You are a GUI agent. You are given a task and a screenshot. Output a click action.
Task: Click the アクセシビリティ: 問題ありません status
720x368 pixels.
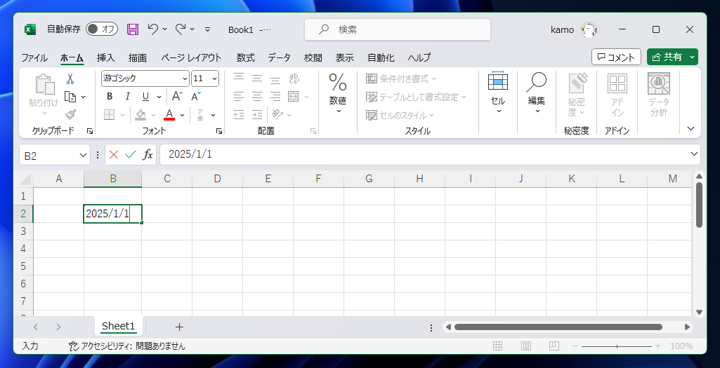[x=127, y=346]
